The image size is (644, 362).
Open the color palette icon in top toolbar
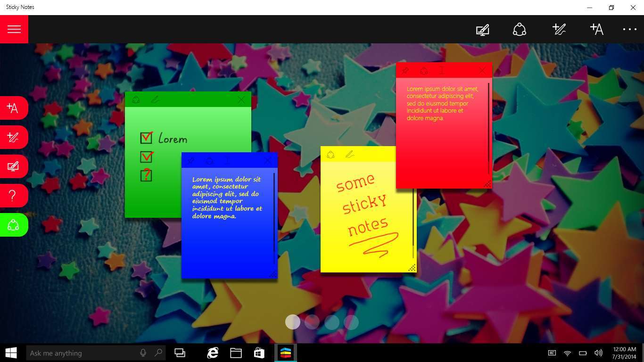[x=519, y=29]
